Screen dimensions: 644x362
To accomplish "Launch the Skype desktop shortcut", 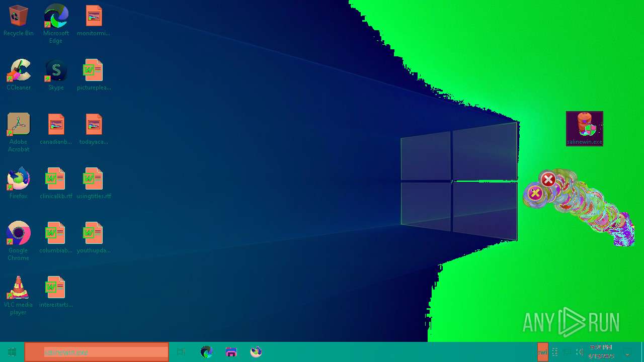I will (56, 75).
